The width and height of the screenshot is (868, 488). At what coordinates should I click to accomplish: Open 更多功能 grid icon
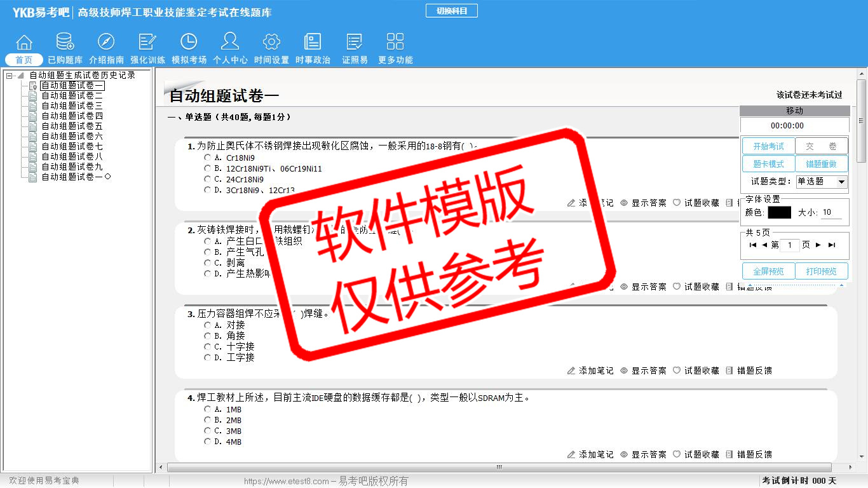395,43
